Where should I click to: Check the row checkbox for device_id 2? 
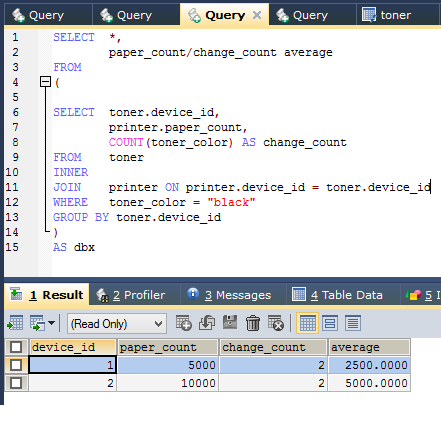pyautogui.click(x=16, y=383)
